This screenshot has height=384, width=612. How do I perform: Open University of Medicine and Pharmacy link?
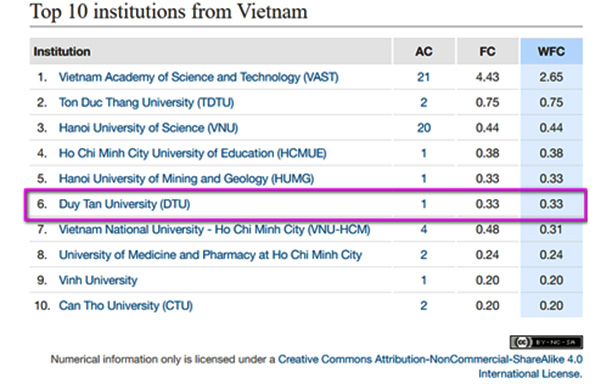coord(210,254)
